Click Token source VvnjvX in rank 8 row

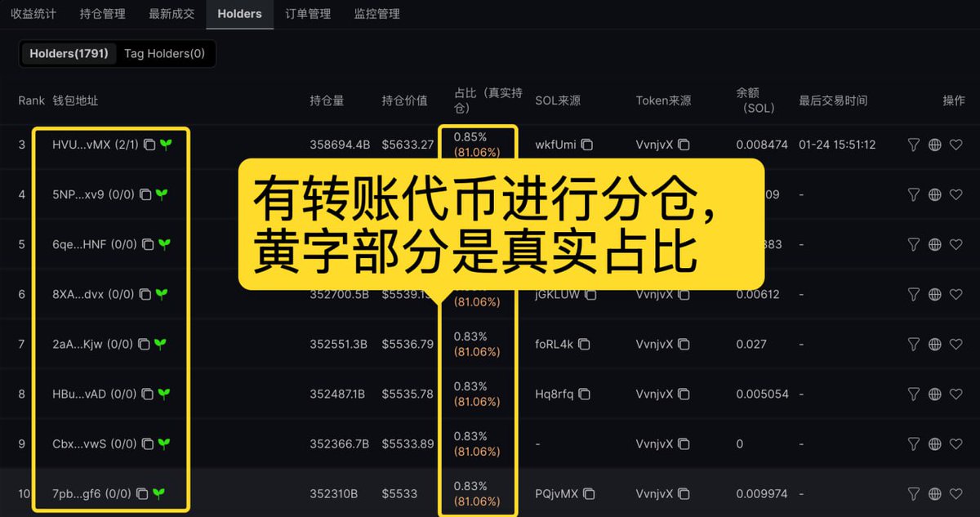pyautogui.click(x=655, y=394)
